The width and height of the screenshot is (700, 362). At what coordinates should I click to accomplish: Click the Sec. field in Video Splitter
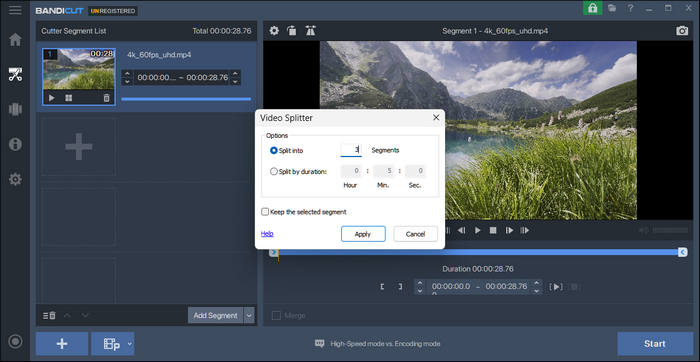point(416,171)
